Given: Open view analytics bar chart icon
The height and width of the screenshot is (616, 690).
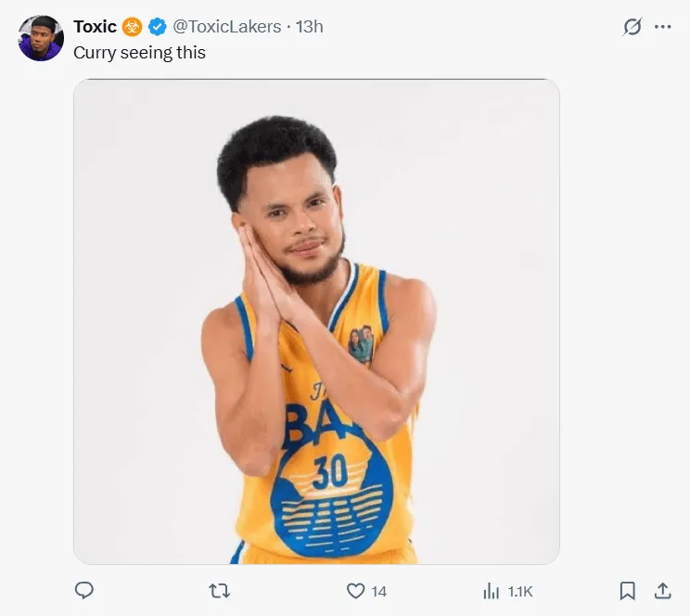Looking at the screenshot, I should click(492, 590).
